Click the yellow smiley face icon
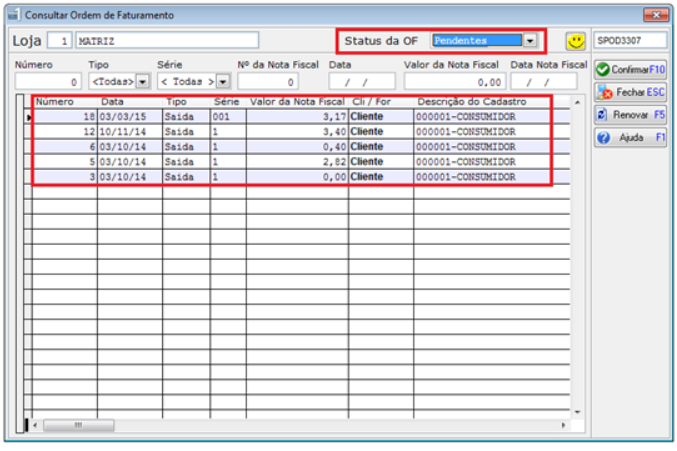 [576, 41]
